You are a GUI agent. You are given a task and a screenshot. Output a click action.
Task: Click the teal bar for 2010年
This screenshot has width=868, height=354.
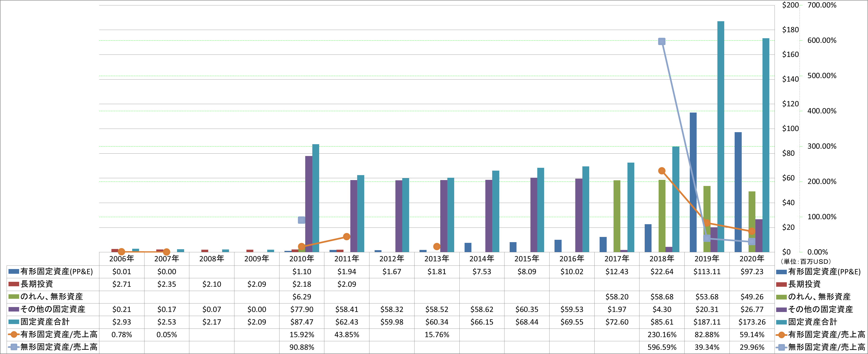click(x=316, y=198)
